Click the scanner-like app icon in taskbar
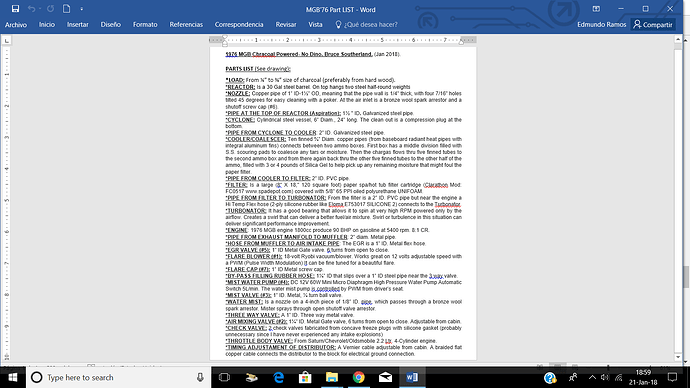This screenshot has width=690, height=388. [x=251, y=377]
